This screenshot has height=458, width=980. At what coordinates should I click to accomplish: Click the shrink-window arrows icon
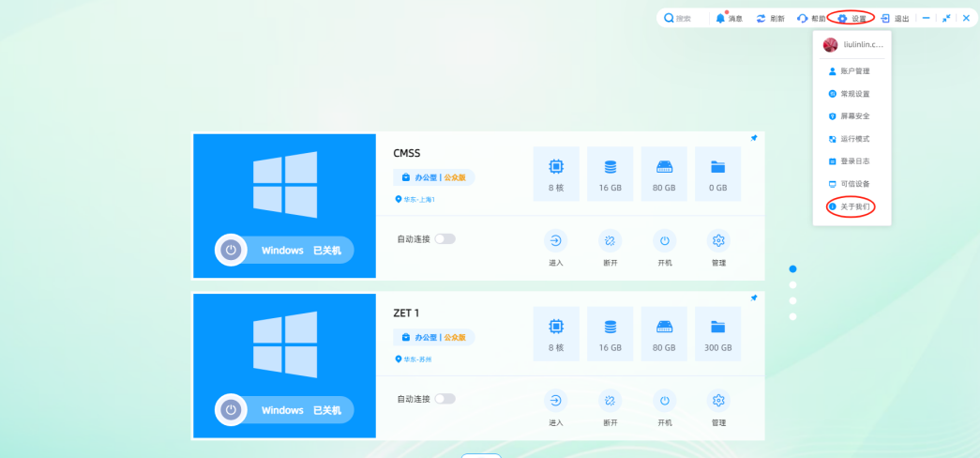[946, 18]
